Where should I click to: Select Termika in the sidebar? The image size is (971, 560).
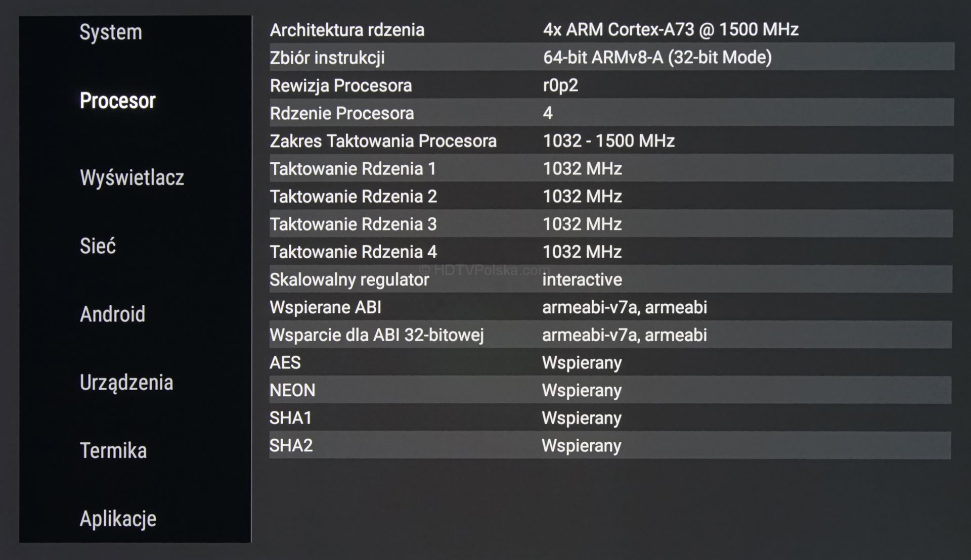(x=113, y=450)
